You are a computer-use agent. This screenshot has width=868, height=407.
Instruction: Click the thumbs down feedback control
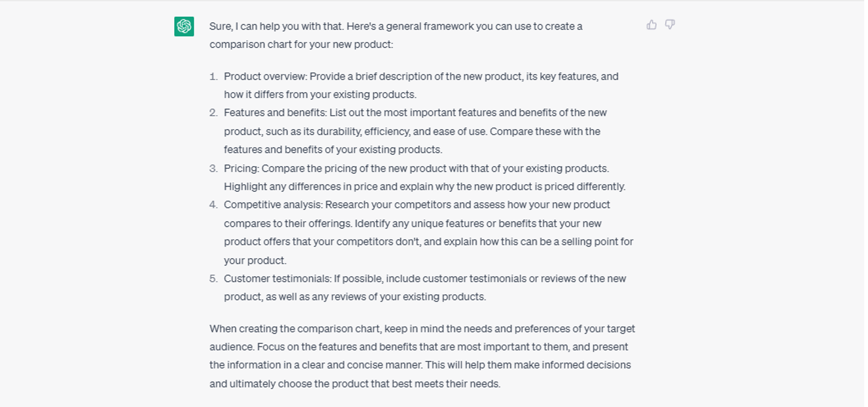671,25
